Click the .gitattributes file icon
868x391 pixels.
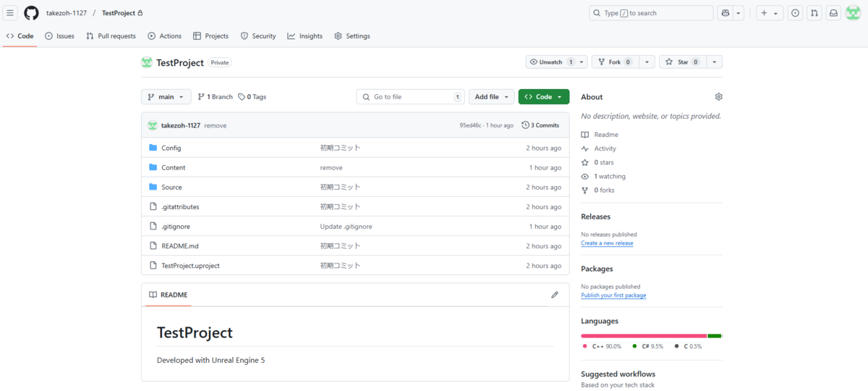point(153,206)
